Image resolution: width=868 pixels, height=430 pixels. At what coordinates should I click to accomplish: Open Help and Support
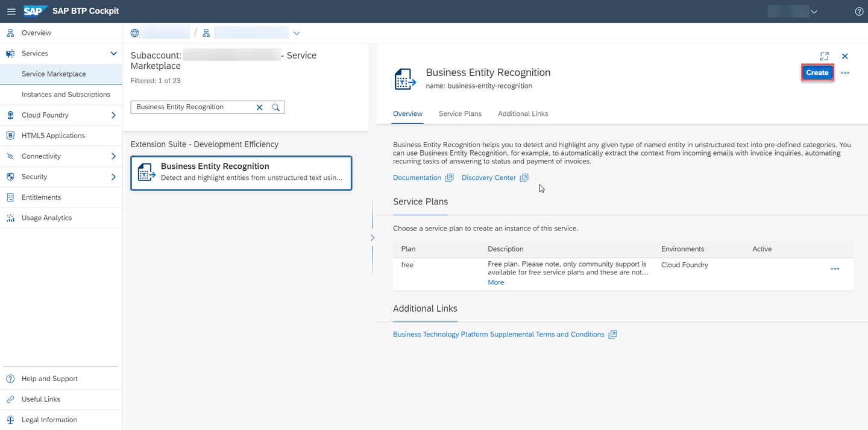(61, 379)
